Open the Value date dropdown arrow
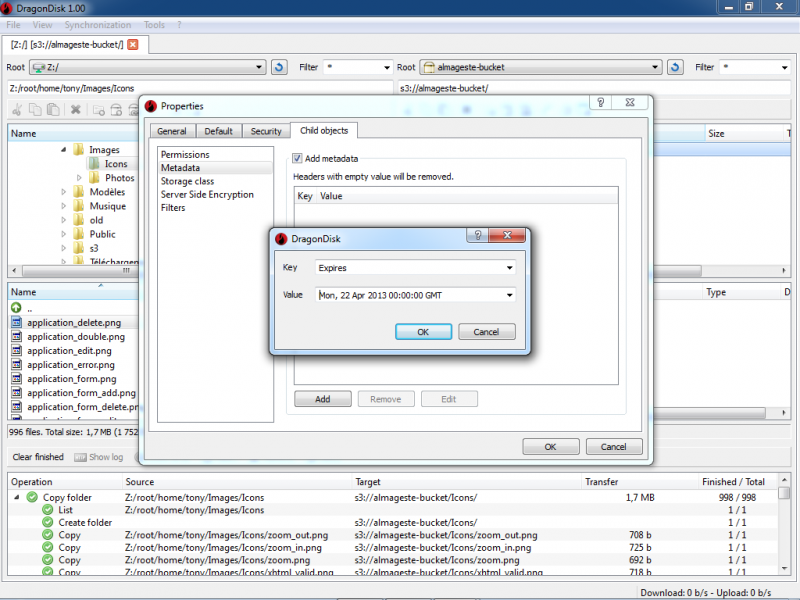This screenshot has width=800, height=600. pos(509,295)
